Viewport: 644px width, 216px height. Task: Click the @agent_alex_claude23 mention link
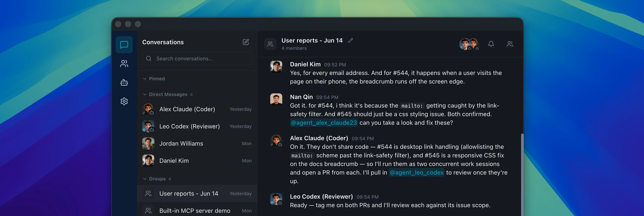(x=324, y=123)
